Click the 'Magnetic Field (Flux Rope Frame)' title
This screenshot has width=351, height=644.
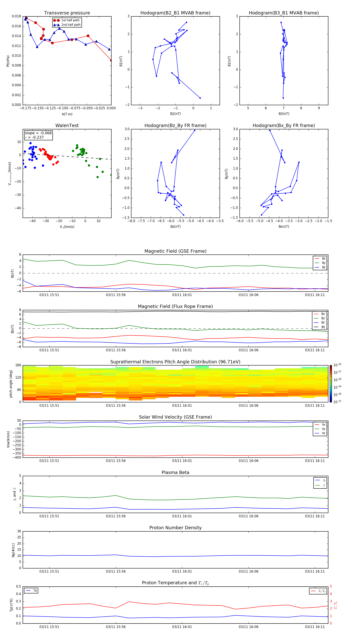(175, 307)
